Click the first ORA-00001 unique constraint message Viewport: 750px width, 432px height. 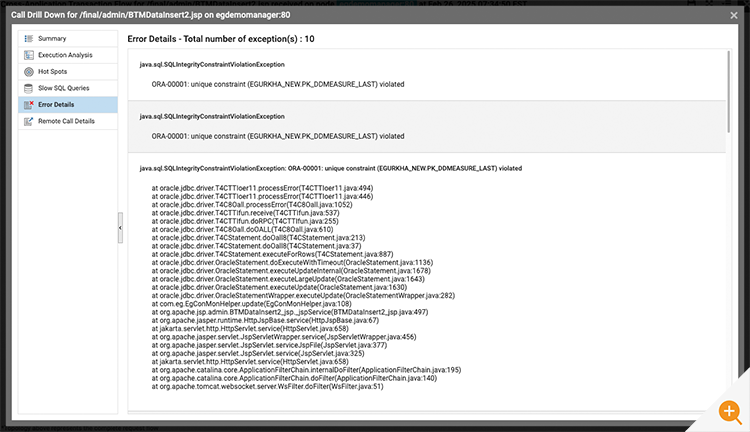click(x=278, y=84)
